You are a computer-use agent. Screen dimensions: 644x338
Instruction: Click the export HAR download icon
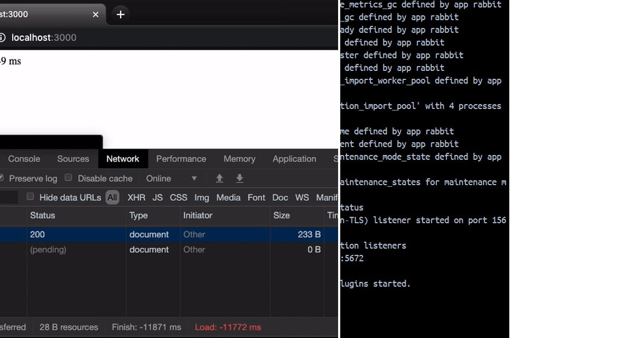[x=239, y=178]
